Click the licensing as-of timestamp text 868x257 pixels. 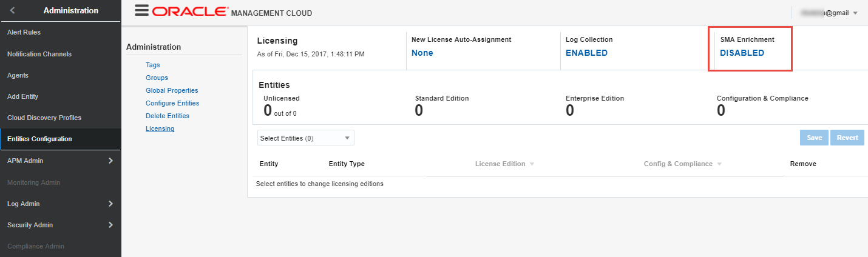pos(311,54)
